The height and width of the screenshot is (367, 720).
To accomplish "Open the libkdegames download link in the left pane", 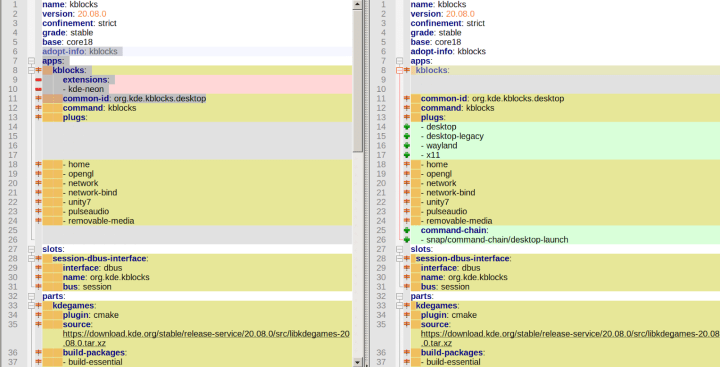I will pos(206,339).
